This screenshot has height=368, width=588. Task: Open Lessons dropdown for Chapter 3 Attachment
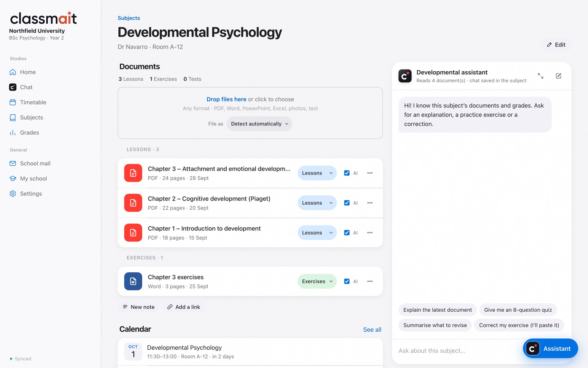(317, 173)
